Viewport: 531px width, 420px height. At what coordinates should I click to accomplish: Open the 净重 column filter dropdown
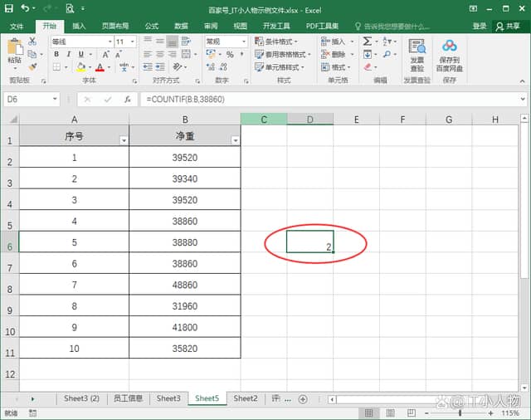pos(235,141)
